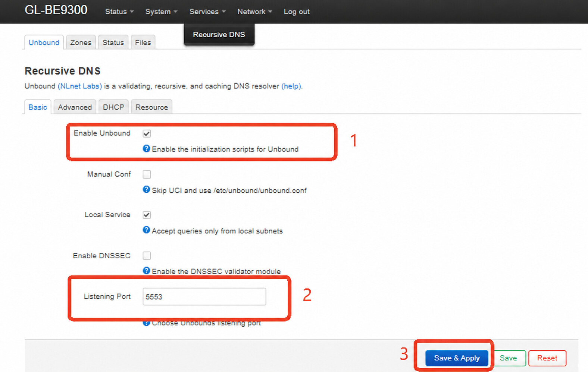Open the Advanced settings tab
The height and width of the screenshot is (372, 588).
(75, 107)
